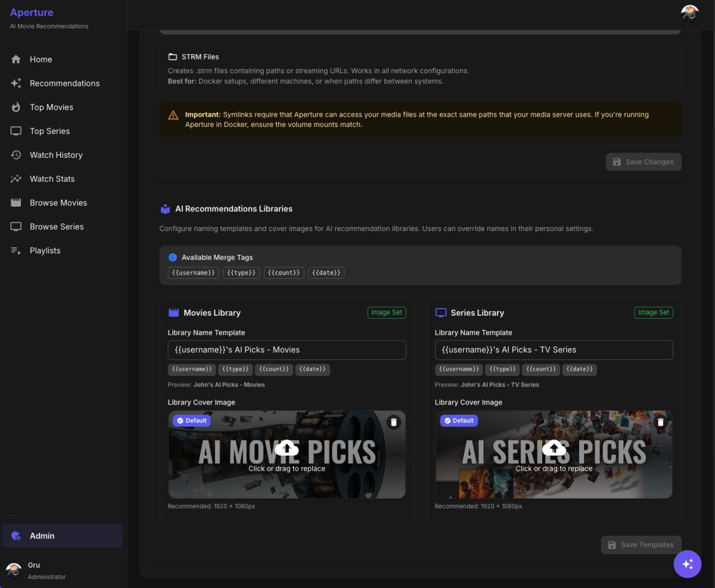The image size is (715, 588).
Task: Click the monitor icon next to Series Library
Action: coord(440,312)
